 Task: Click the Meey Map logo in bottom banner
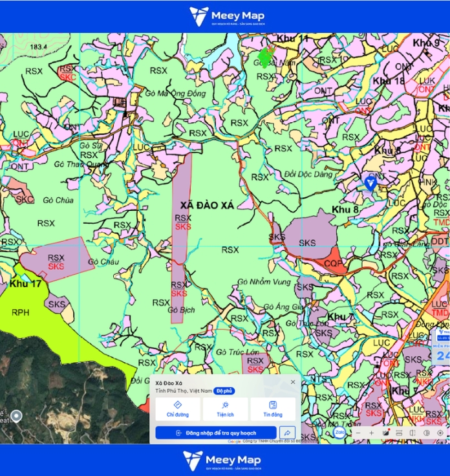pos(222,460)
